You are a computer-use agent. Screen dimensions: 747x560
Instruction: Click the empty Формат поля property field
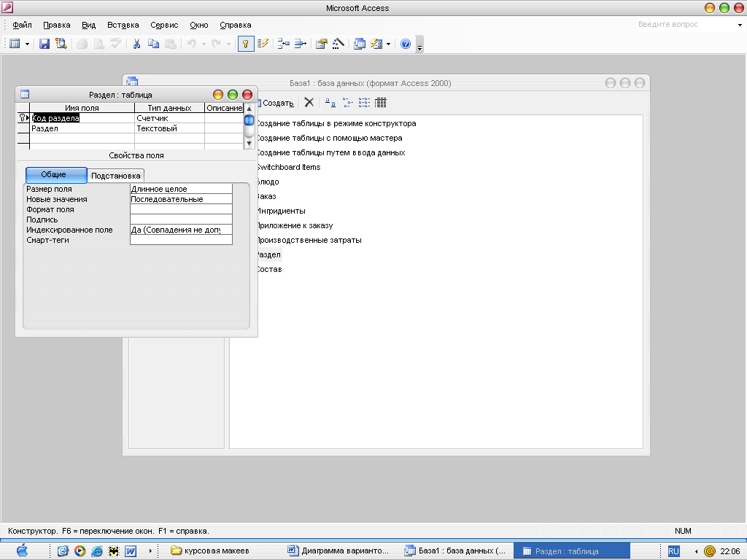(x=181, y=209)
